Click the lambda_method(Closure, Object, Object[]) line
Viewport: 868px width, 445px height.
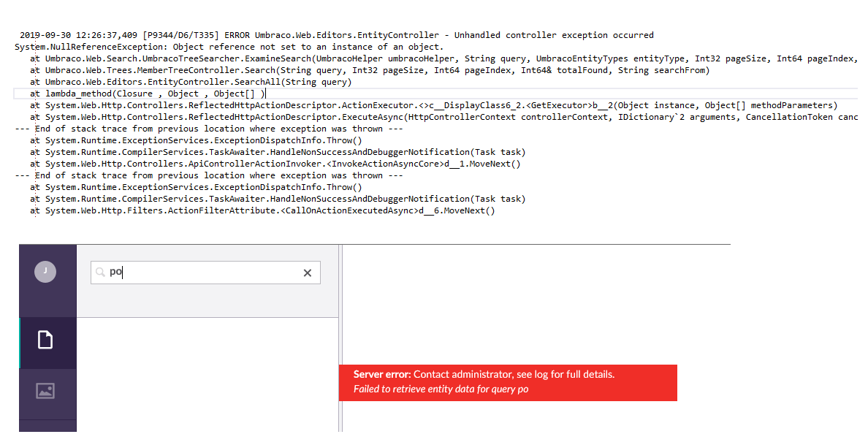(148, 94)
